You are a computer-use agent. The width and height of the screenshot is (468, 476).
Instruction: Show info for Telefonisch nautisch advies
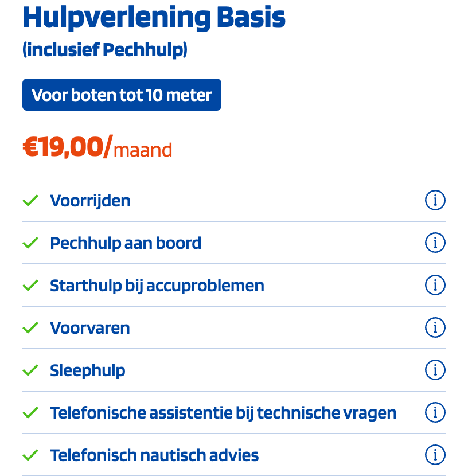(435, 455)
